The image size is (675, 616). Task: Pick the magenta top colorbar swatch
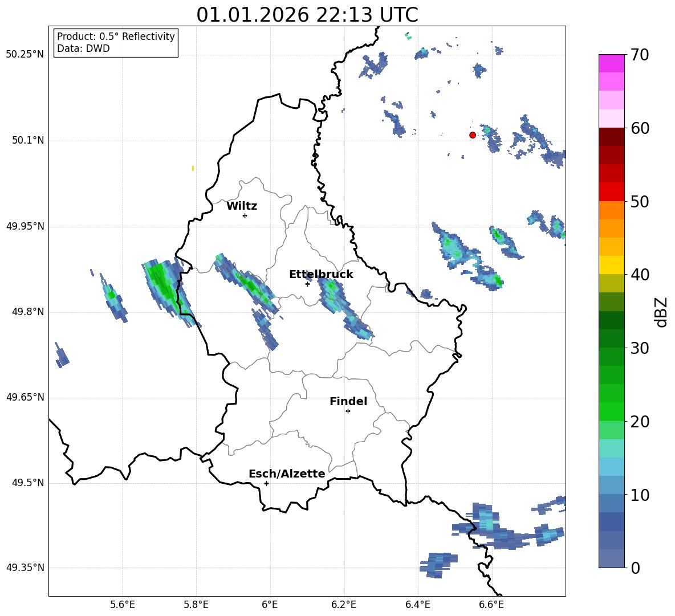click(611, 63)
